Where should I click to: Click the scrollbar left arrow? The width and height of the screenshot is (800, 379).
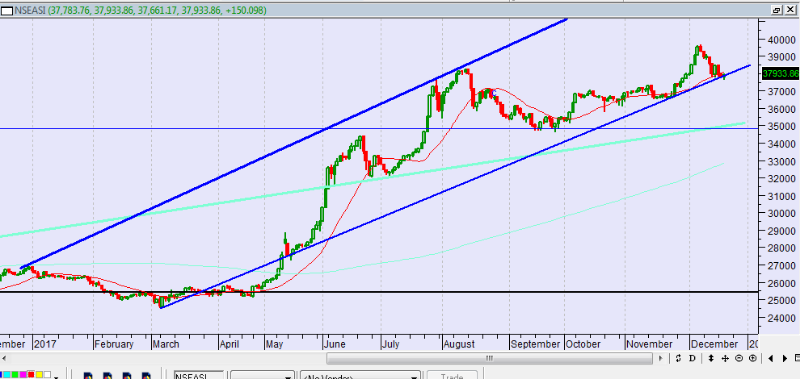click(x=4, y=358)
